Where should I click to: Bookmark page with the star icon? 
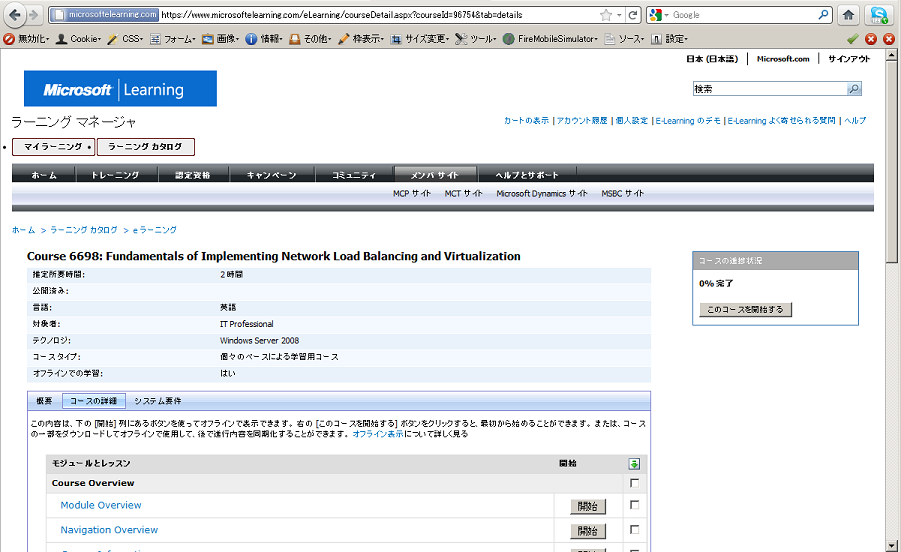(606, 15)
